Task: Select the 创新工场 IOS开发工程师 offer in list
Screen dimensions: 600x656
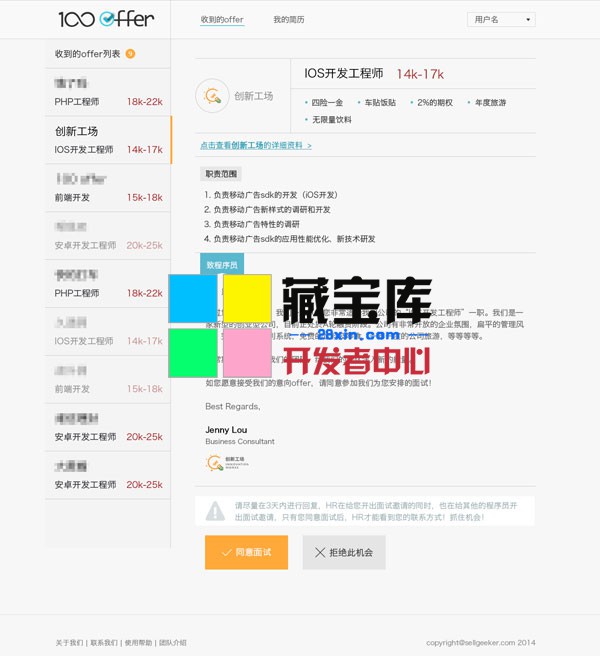Action: [x=108, y=140]
